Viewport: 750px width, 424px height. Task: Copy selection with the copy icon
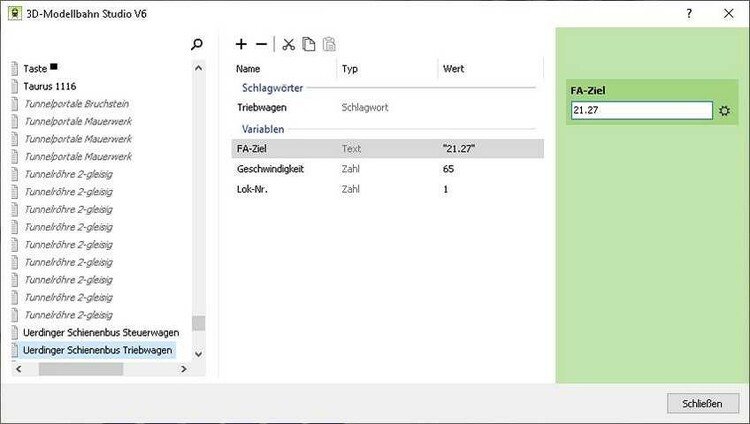point(309,44)
